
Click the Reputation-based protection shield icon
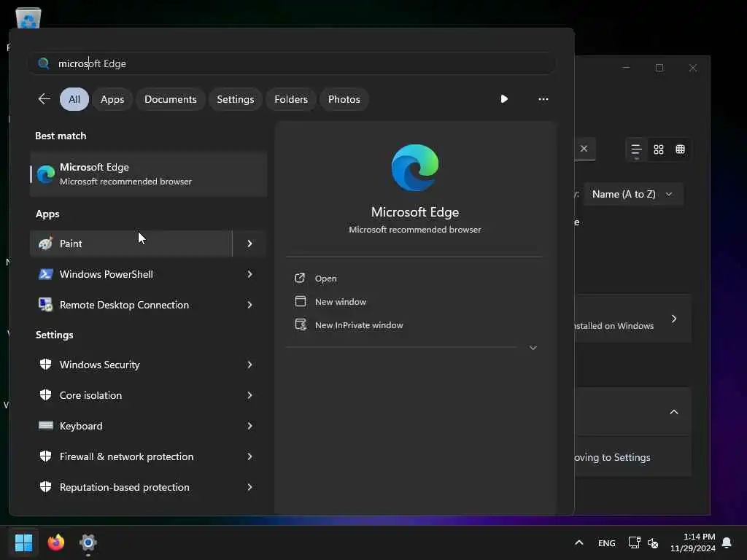coord(46,487)
